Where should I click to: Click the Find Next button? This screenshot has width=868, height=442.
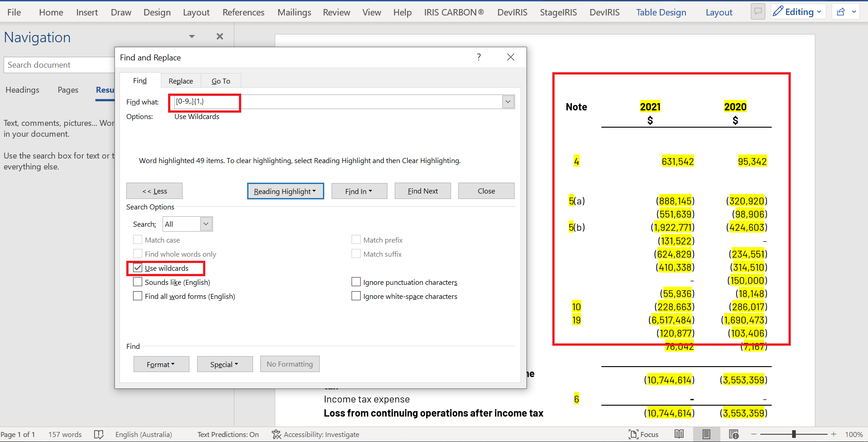[422, 190]
